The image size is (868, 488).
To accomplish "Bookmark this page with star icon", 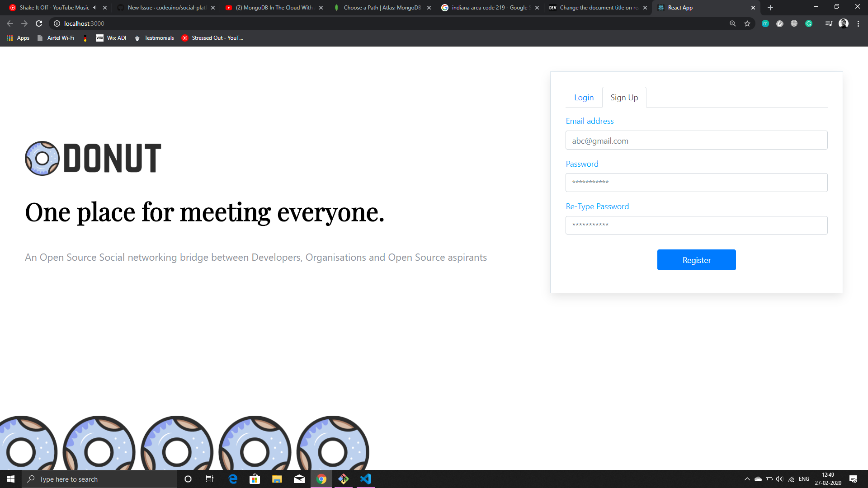I will [747, 23].
